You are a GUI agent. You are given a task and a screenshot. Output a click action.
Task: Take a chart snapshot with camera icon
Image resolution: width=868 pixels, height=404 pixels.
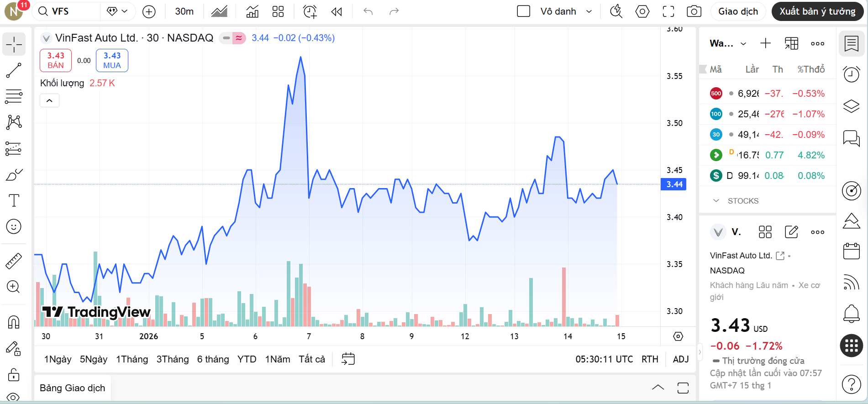[694, 11]
